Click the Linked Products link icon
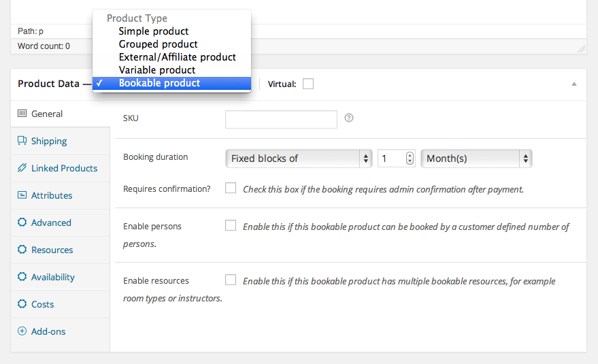 [22, 168]
